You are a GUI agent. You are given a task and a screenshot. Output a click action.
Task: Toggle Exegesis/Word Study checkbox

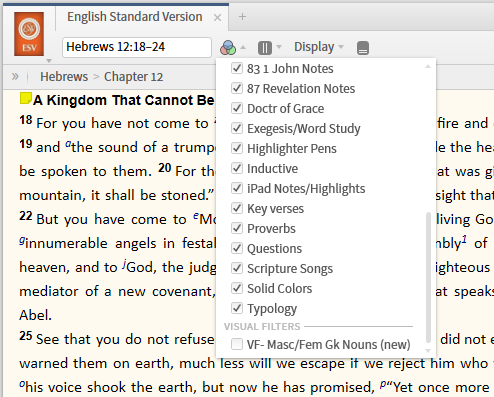(x=237, y=128)
